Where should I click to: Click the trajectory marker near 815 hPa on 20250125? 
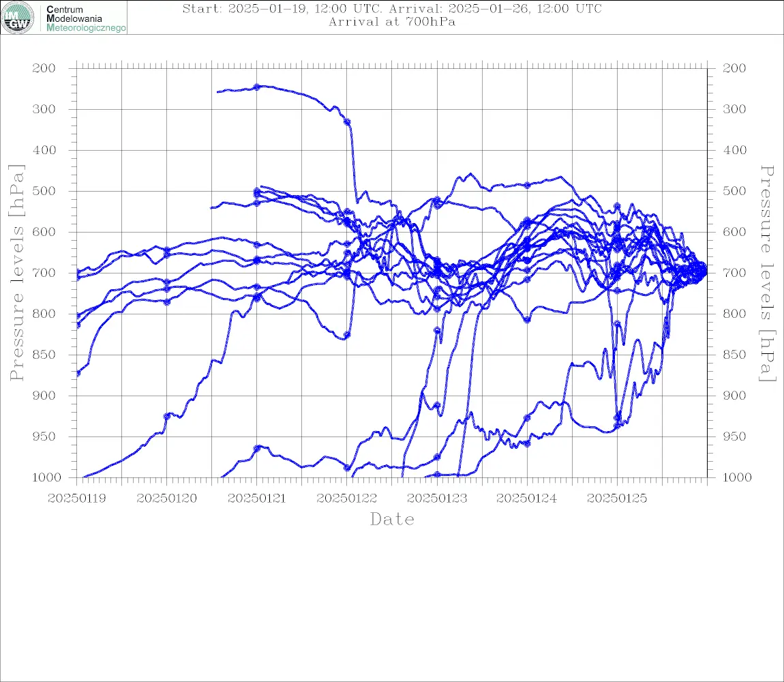(617, 324)
